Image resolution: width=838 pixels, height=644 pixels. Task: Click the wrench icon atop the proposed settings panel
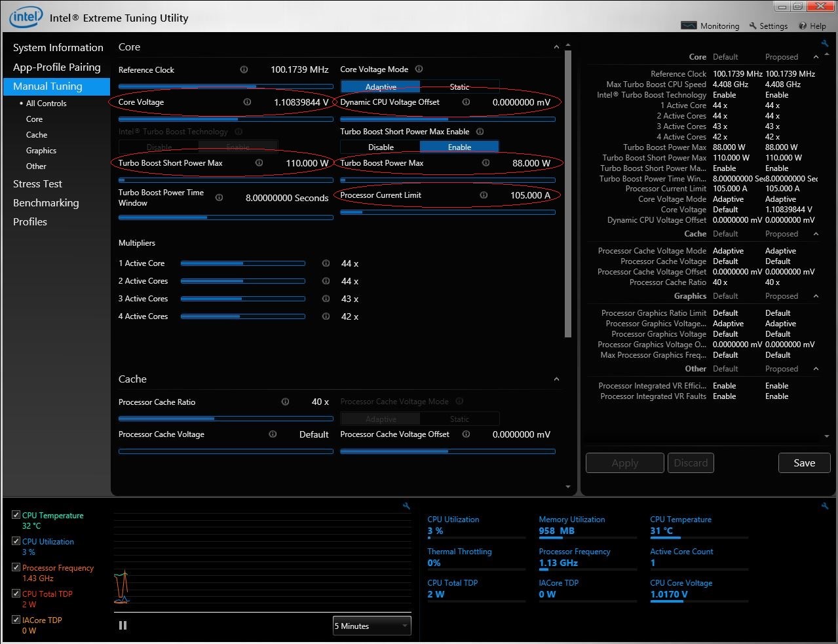click(824, 44)
